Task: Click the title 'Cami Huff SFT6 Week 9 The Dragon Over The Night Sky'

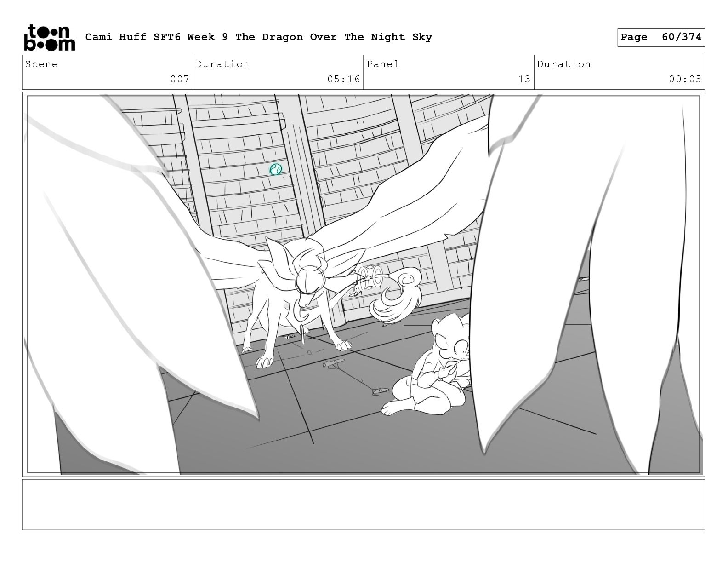Action: pyautogui.click(x=259, y=37)
